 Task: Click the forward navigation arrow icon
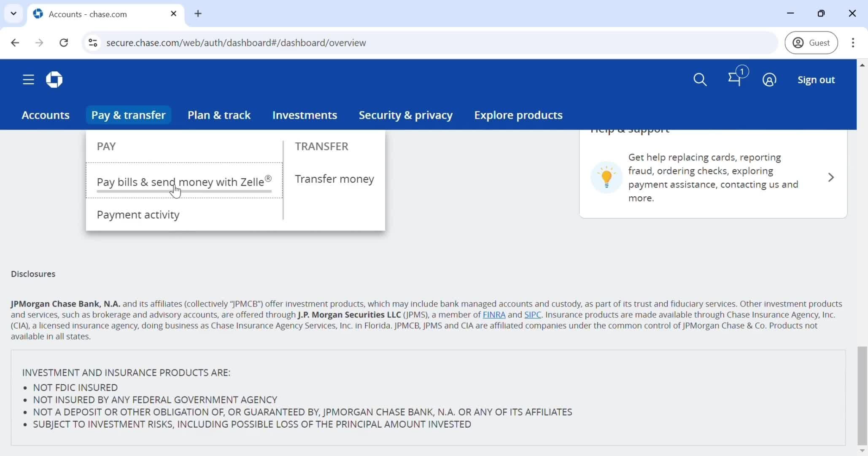tap(39, 43)
